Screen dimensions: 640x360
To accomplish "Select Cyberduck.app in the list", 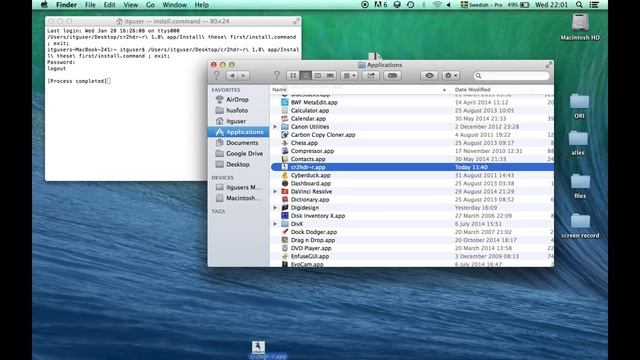I will click(412, 175).
